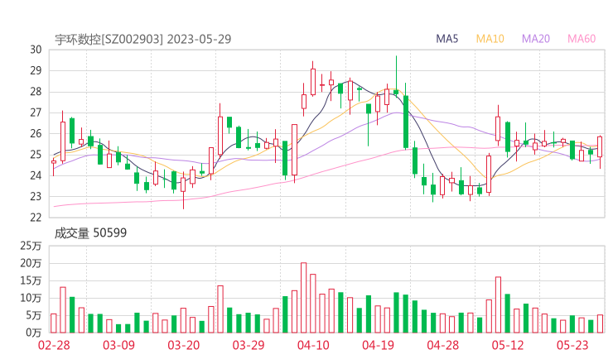The height and width of the screenshot is (364, 613).
Task: Click the MA5 legend label
Action: (446, 39)
